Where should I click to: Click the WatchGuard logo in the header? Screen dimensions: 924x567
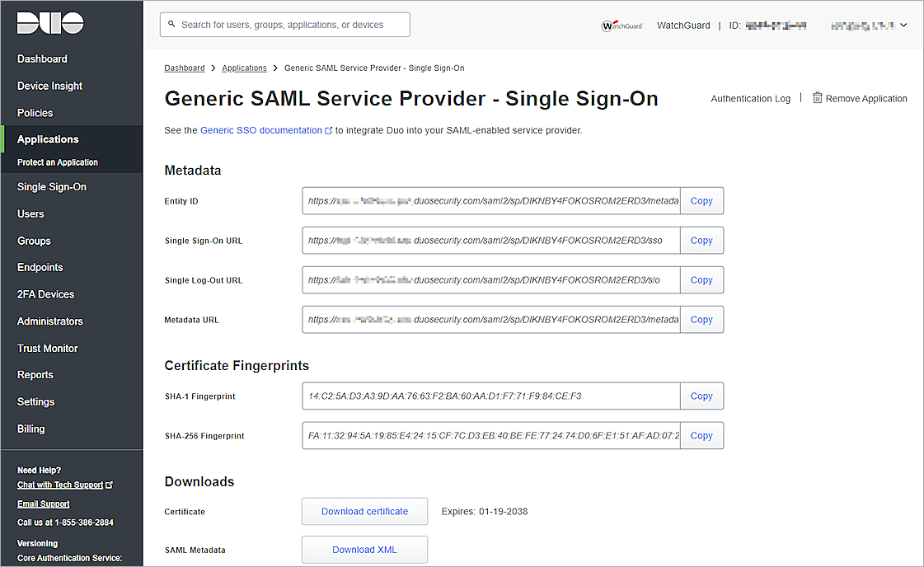pyautogui.click(x=621, y=25)
